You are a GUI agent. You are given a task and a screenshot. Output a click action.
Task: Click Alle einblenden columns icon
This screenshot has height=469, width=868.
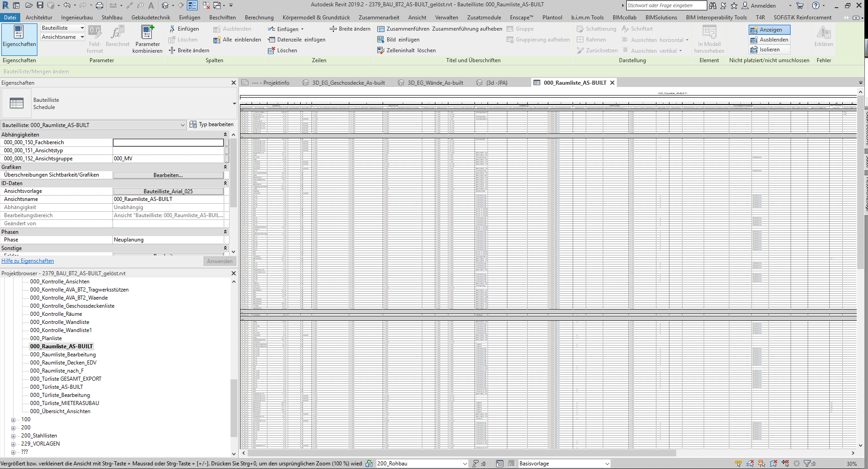coord(217,40)
